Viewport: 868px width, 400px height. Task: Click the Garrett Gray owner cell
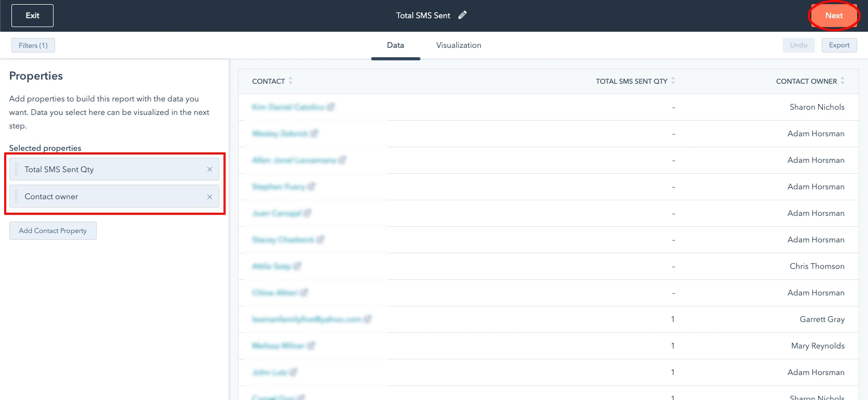[822, 319]
